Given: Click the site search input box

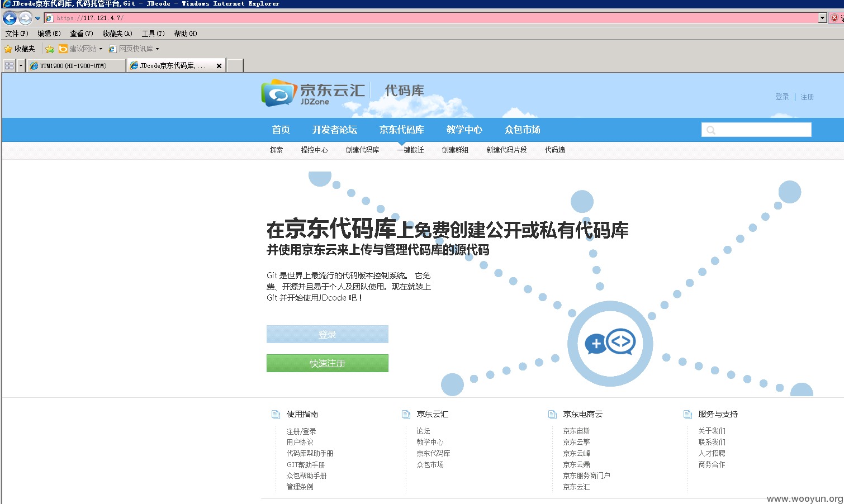Looking at the screenshot, I should tap(756, 130).
